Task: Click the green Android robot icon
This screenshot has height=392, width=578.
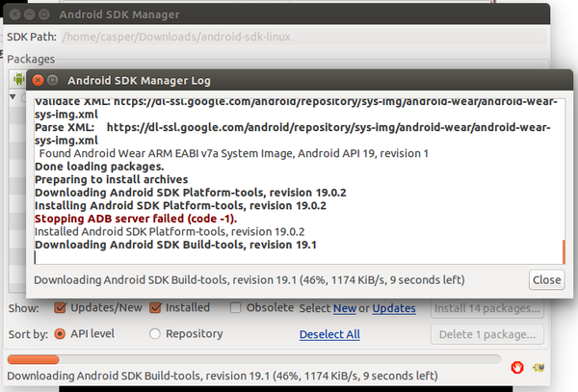Action: point(18,79)
